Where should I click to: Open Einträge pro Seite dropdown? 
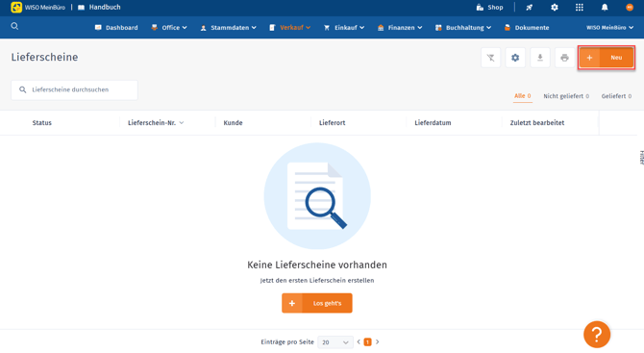click(x=335, y=341)
